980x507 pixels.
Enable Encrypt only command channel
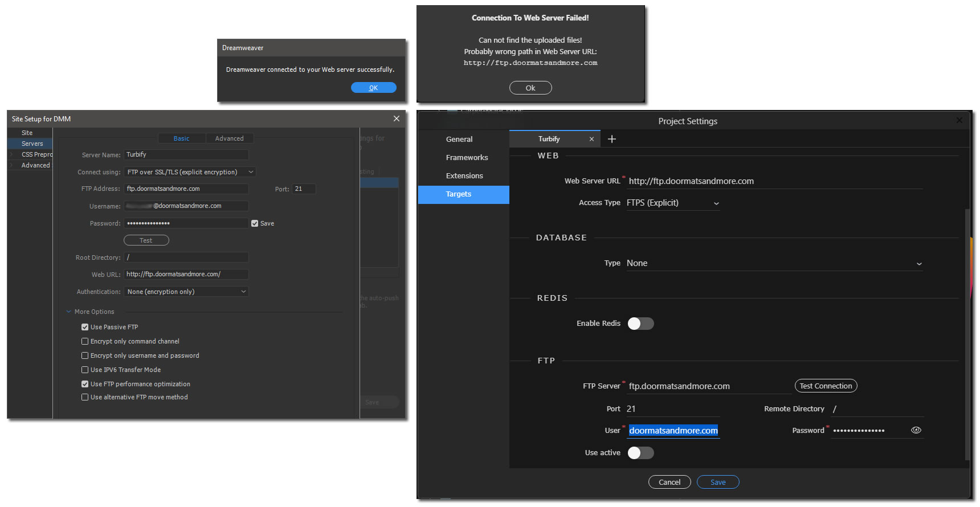pyautogui.click(x=85, y=341)
